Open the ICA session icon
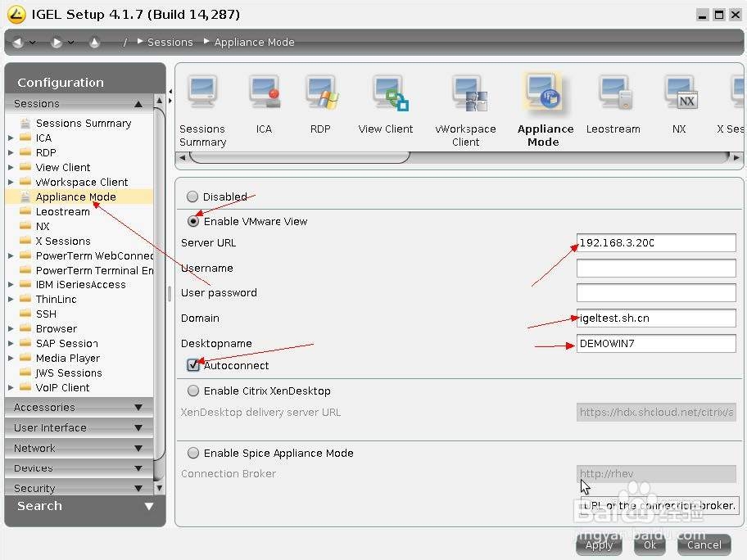This screenshot has height=560, width=747. (265, 92)
